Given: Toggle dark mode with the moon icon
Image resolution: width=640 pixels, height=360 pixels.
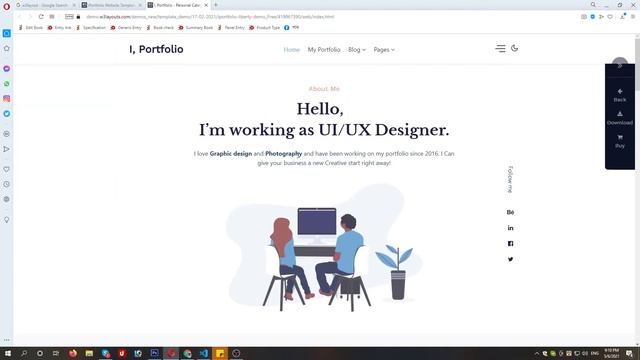Looking at the screenshot, I should point(514,48).
